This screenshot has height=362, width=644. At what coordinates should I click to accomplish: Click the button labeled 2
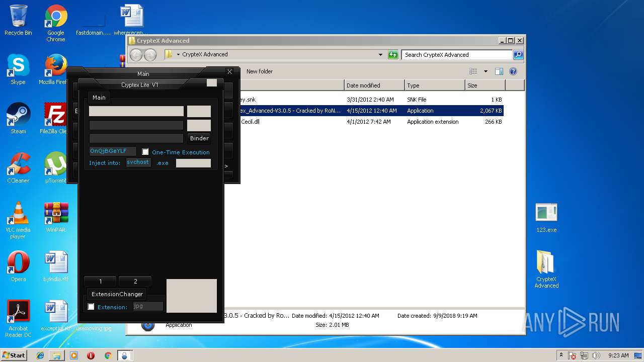(135, 282)
